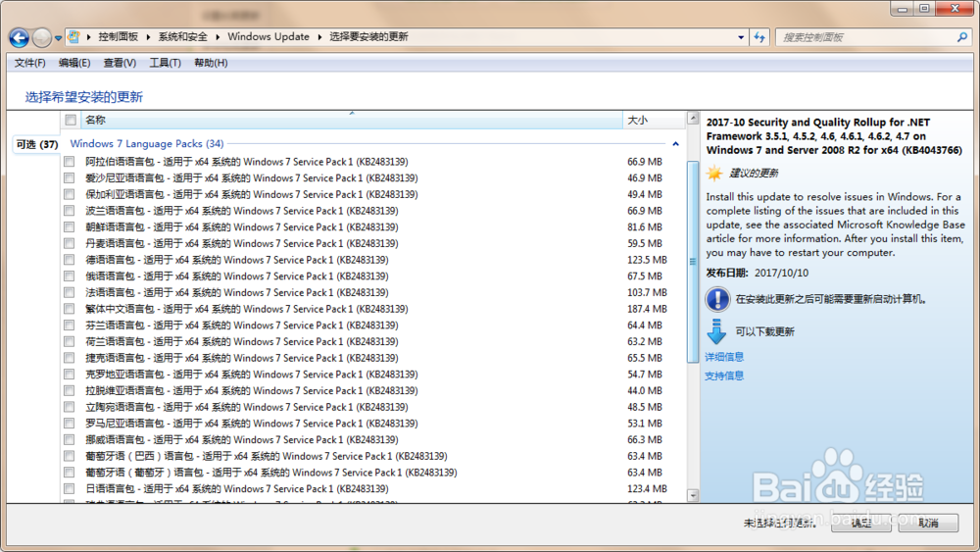Screen dimensions: 980x552
Task: Open the address bar history dropdown
Action: click(741, 37)
